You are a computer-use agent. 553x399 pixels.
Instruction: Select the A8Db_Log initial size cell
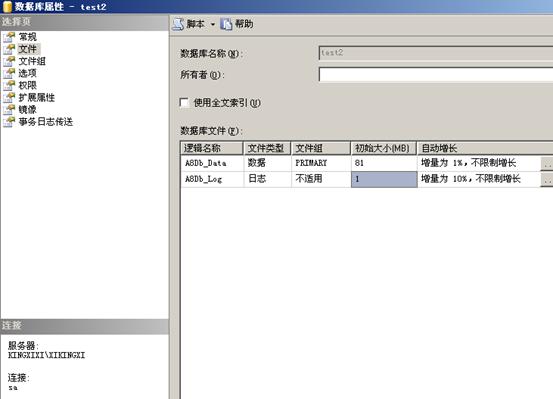[384, 179]
